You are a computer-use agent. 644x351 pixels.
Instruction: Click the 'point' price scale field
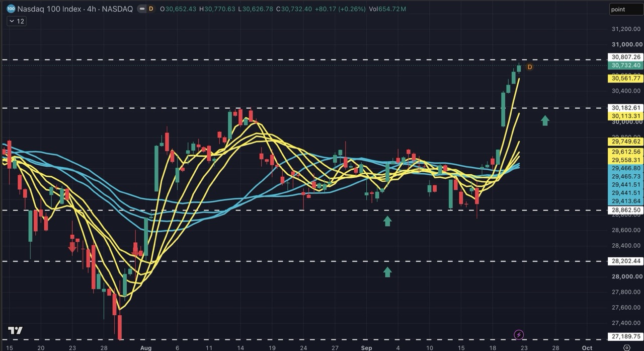pyautogui.click(x=625, y=9)
